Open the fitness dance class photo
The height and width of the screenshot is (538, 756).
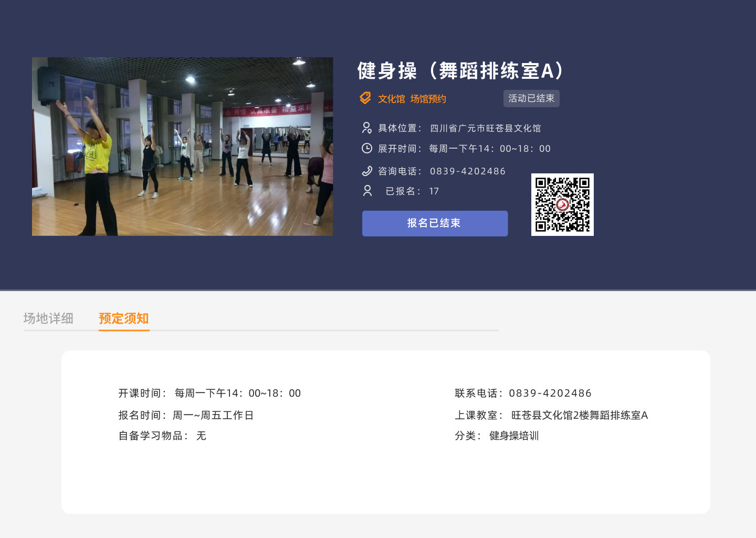[182, 147]
